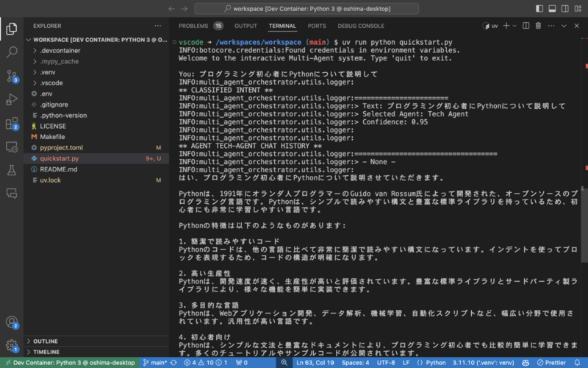Open the new terminal launch profile dropdown
The image size is (588, 368).
pos(514,26)
